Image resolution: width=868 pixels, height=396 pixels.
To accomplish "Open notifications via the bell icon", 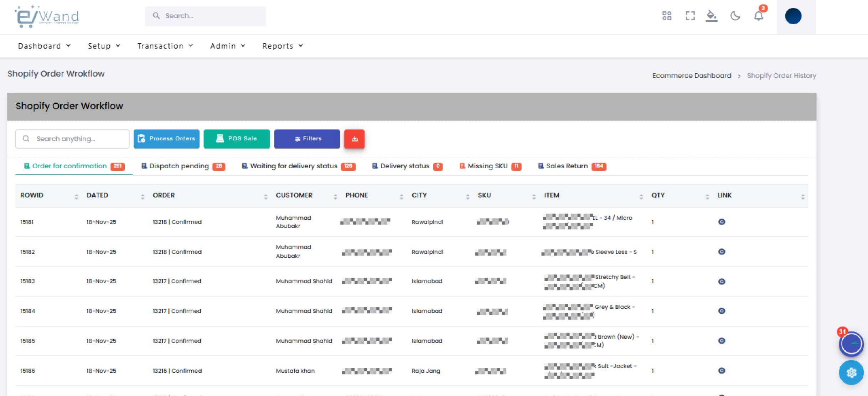I will pyautogui.click(x=758, y=16).
